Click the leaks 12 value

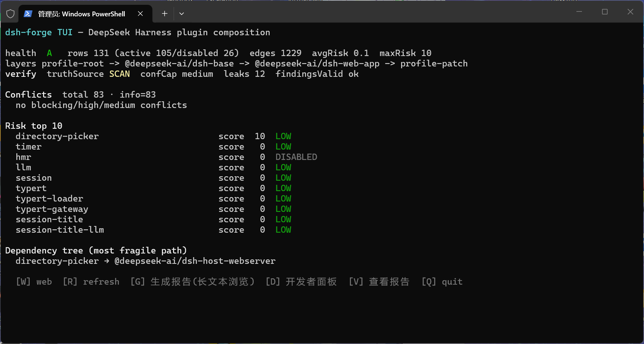[244, 74]
